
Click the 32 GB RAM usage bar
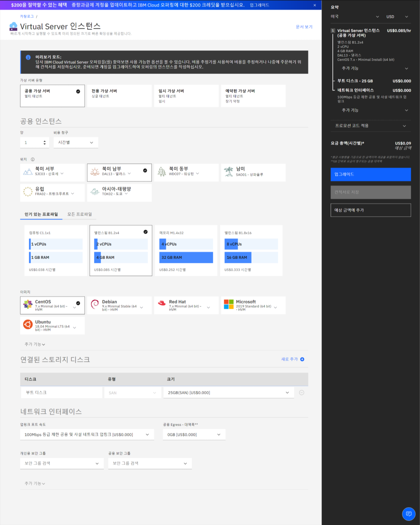(x=186, y=258)
